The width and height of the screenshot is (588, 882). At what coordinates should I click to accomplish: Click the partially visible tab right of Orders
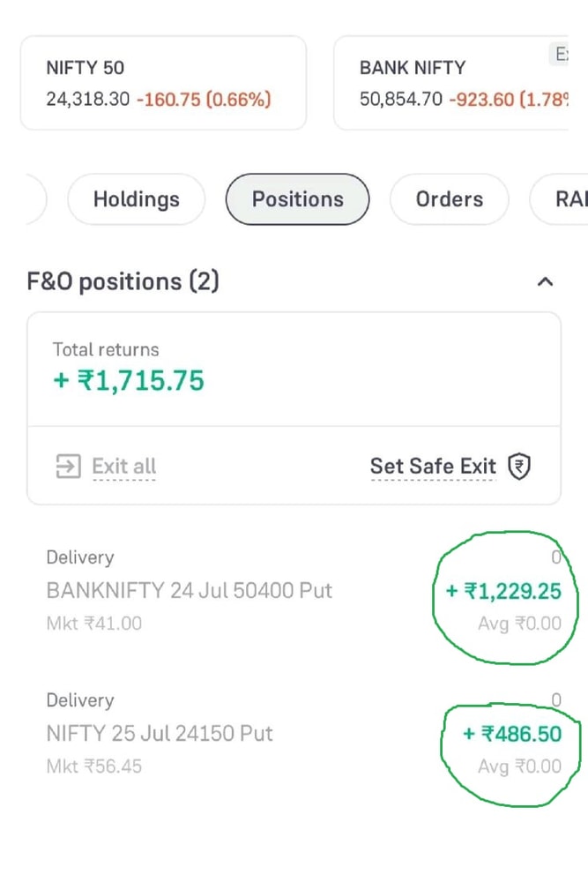point(564,199)
